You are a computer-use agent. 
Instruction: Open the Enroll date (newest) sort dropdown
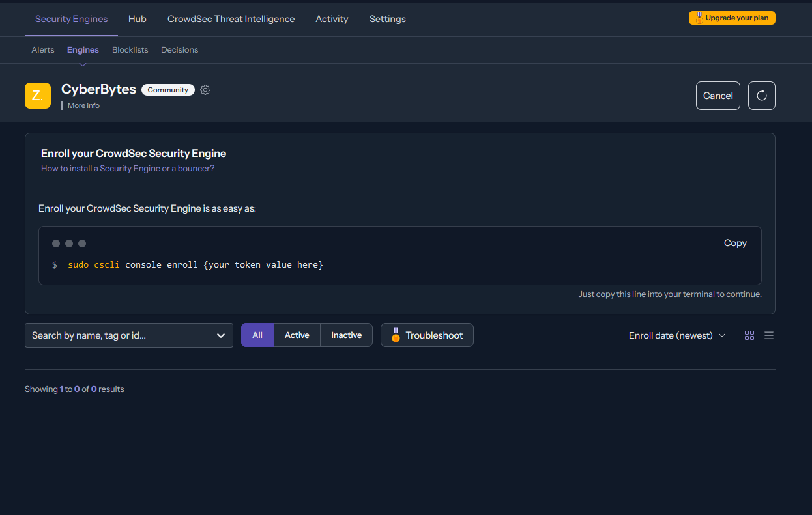click(x=677, y=335)
